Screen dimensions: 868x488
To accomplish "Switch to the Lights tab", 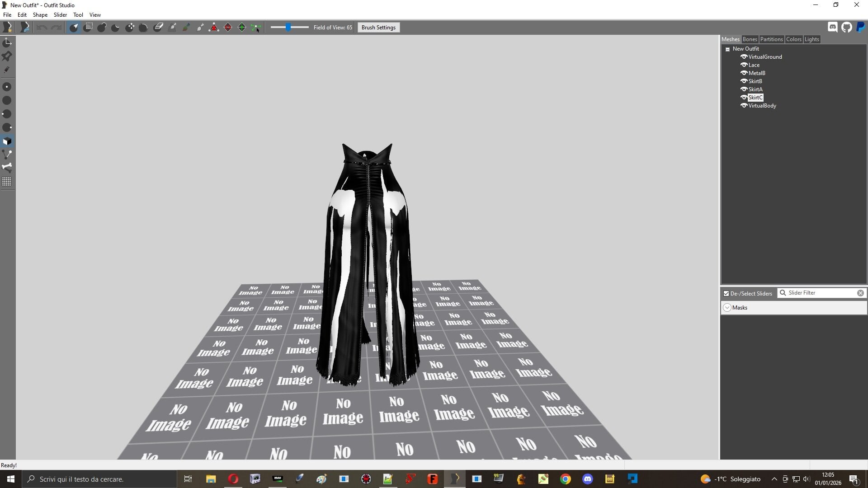I will tap(811, 39).
